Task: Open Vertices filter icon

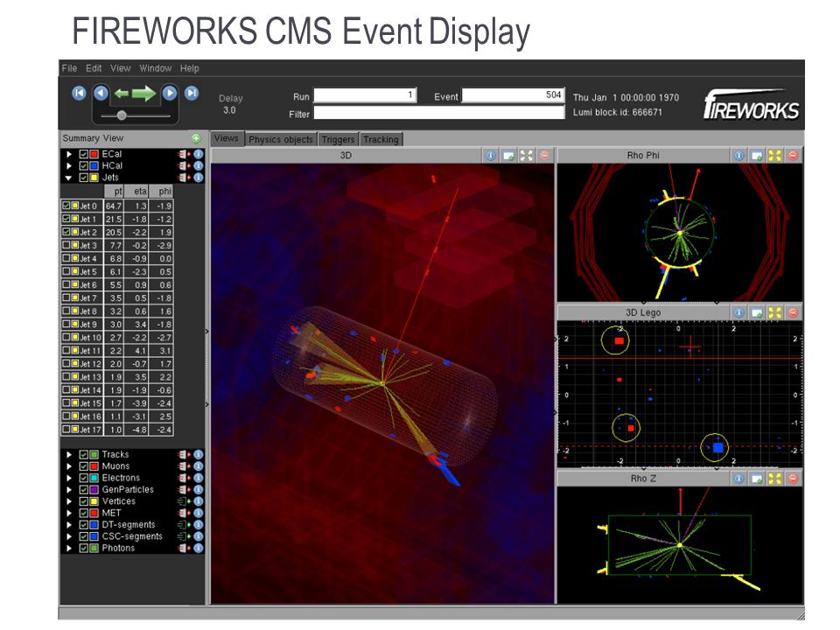Action: pos(185,501)
